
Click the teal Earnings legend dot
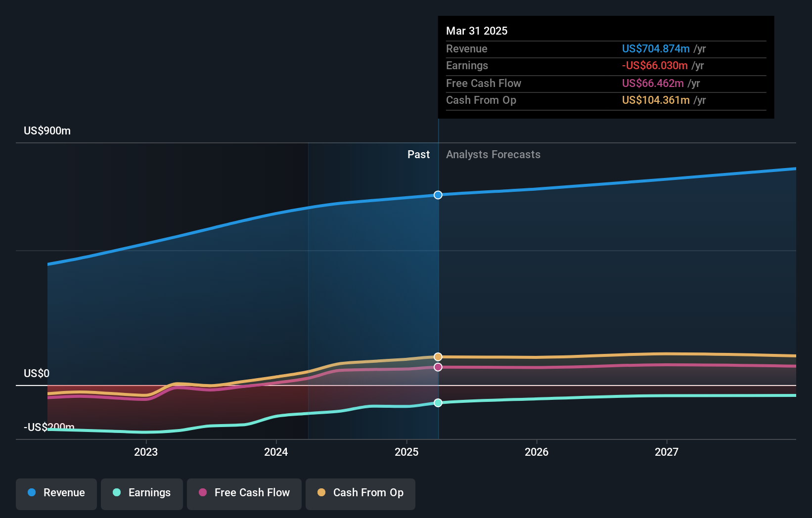[x=117, y=492]
